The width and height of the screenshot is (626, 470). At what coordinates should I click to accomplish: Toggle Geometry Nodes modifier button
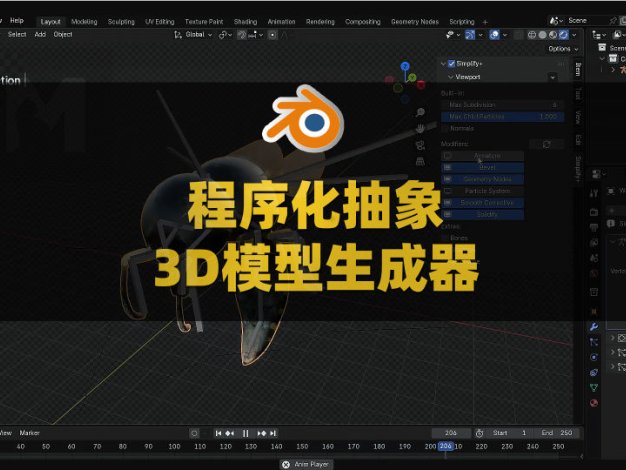coord(483,179)
